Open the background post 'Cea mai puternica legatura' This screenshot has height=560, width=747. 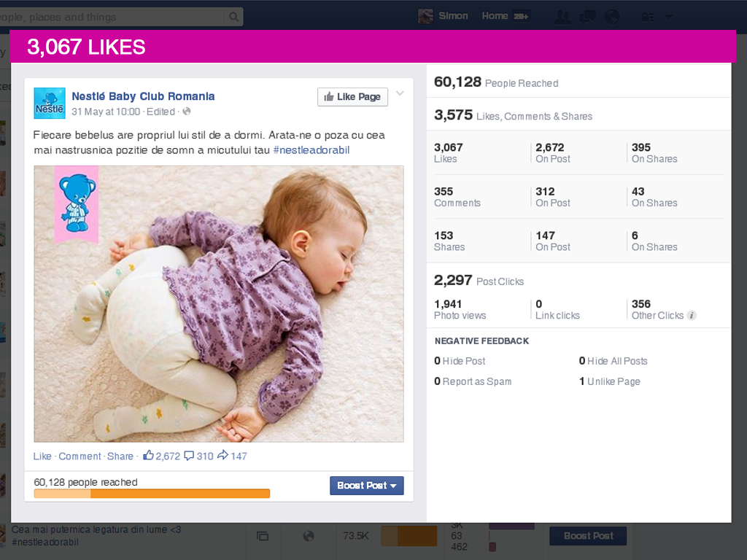tap(96, 536)
